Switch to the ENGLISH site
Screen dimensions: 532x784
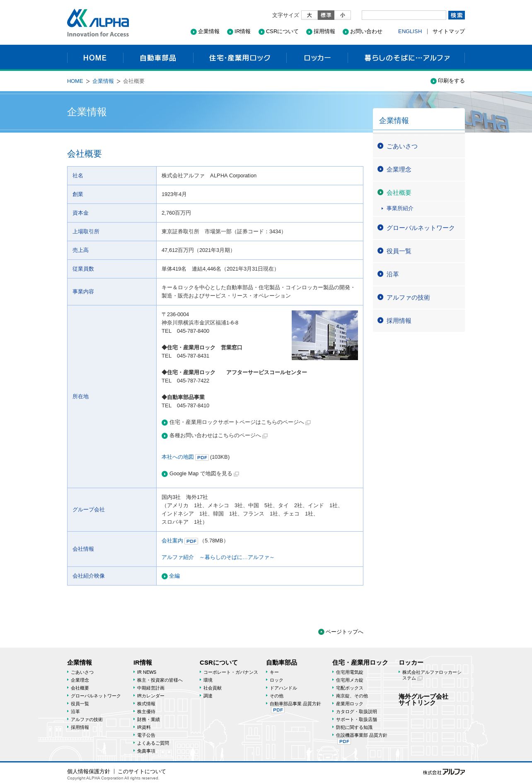tap(410, 31)
